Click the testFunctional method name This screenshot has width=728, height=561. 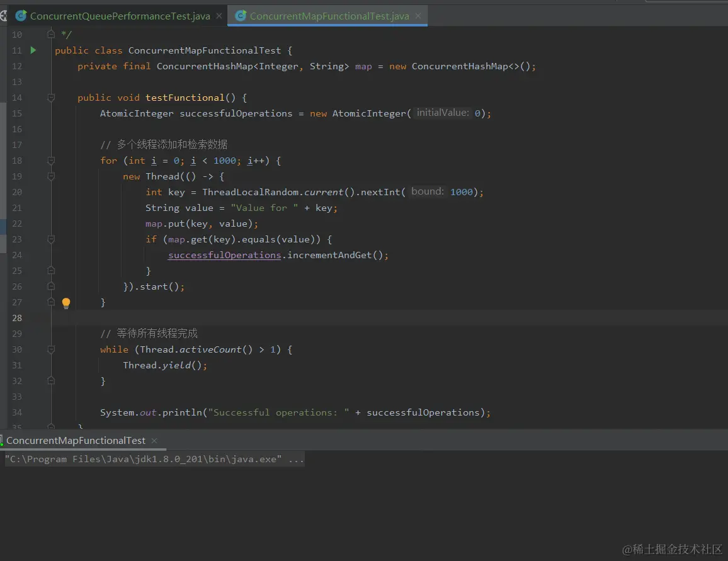pyautogui.click(x=185, y=98)
